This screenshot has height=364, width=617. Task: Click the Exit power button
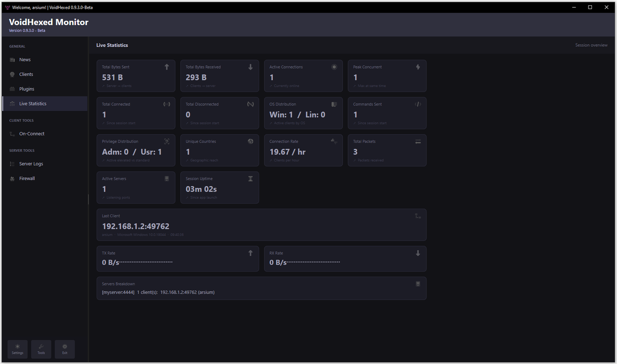point(65,349)
